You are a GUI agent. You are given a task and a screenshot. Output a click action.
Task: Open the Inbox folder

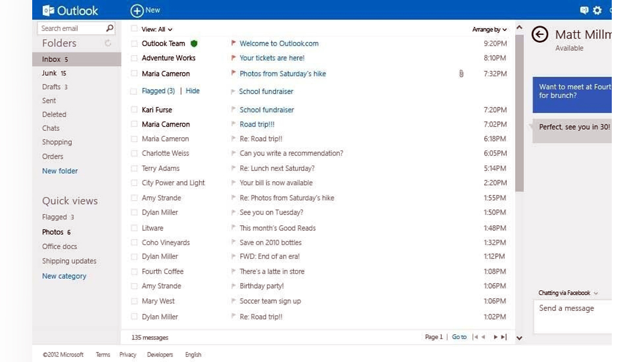(x=77, y=59)
